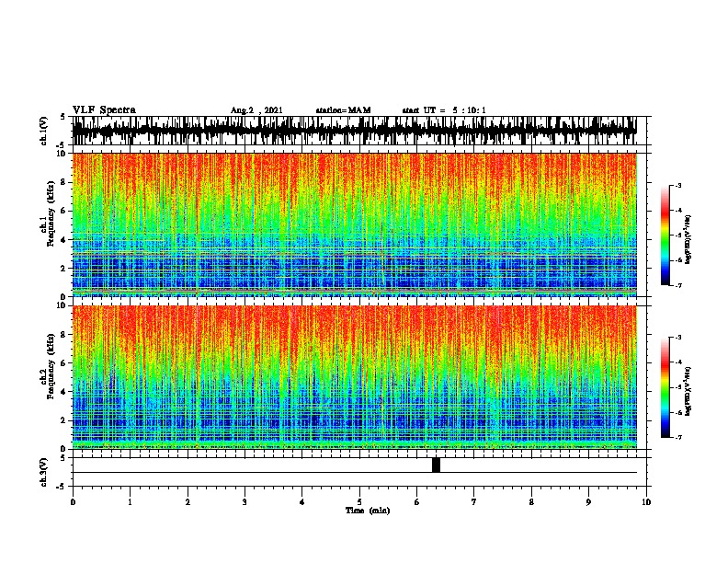The image size is (728, 563).
Task: Click the "ch.1 Frequency (kHz)" axis label
Action: pos(49,214)
